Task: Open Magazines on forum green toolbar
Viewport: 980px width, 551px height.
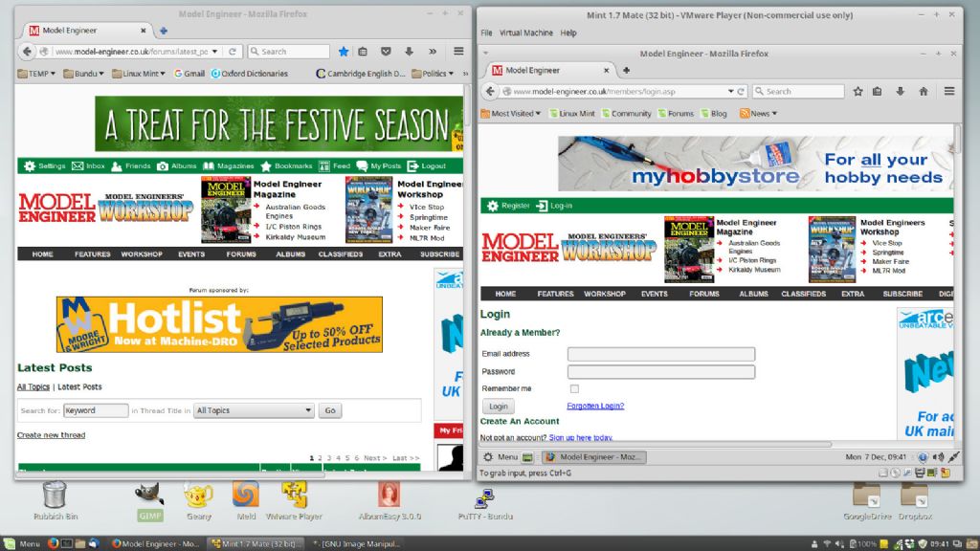Action: pos(229,165)
